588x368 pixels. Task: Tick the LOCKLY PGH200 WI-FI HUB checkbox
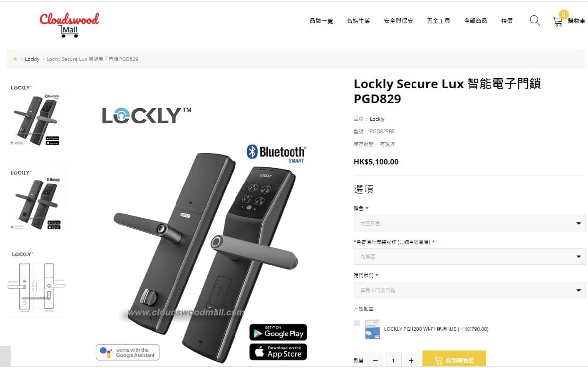(x=356, y=323)
